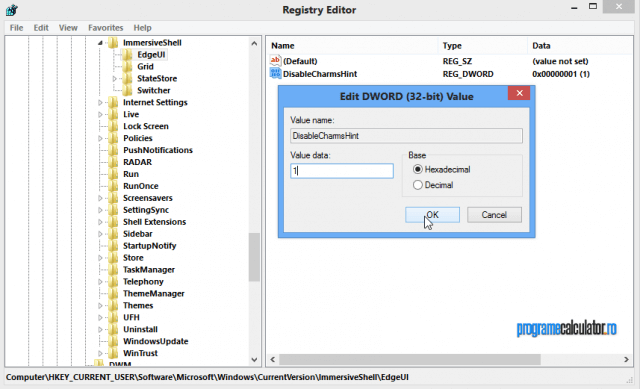Screen dimensions: 640x389
Task: Select the RADAR key folder icon
Action: (x=113, y=162)
